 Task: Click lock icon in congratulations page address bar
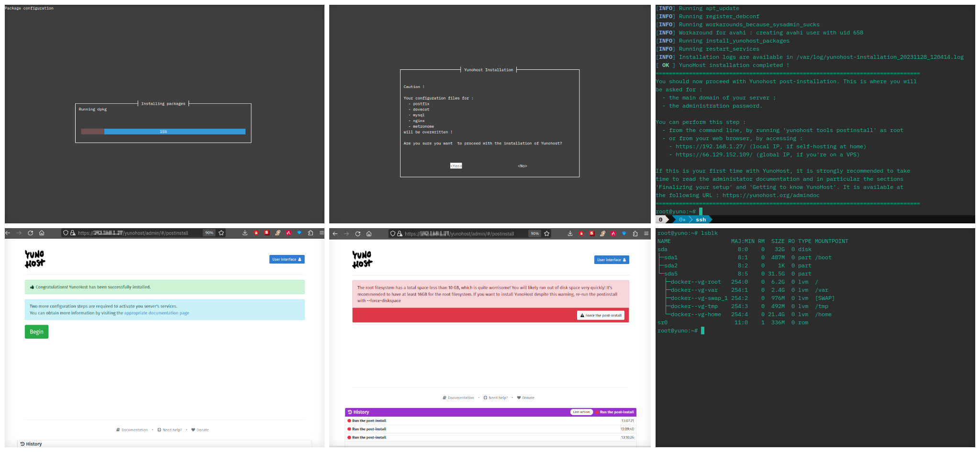click(x=73, y=233)
